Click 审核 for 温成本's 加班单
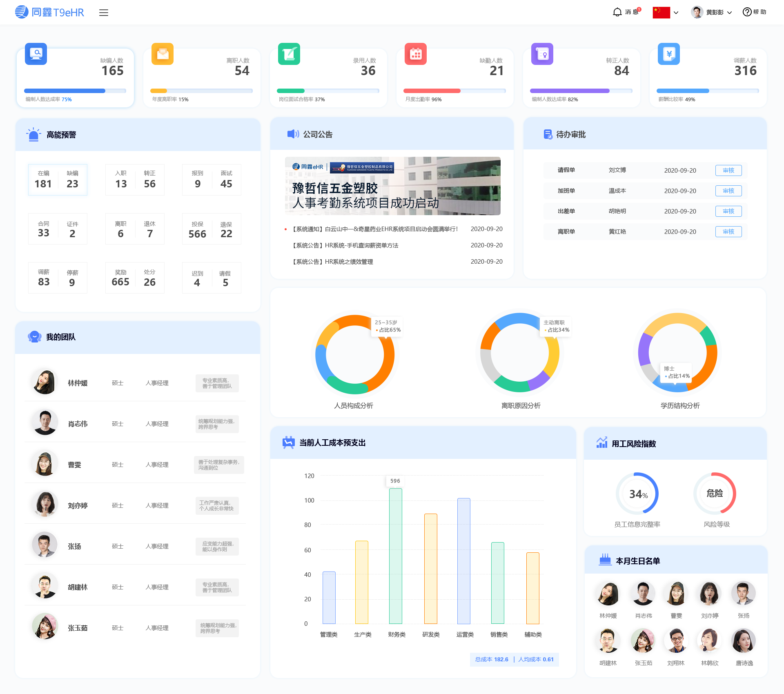 click(728, 191)
